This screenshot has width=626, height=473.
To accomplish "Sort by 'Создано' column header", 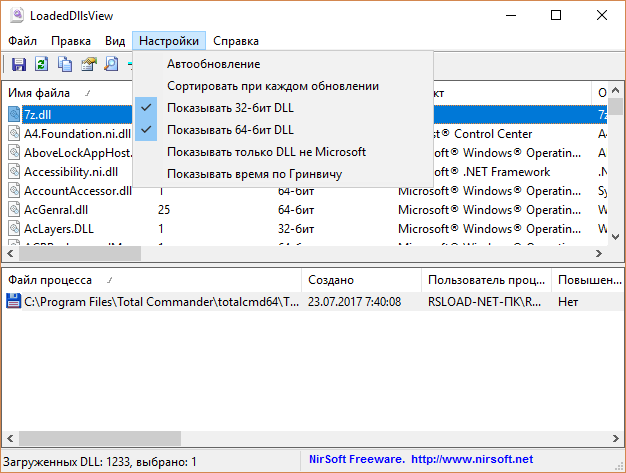I will pyautogui.click(x=331, y=280).
